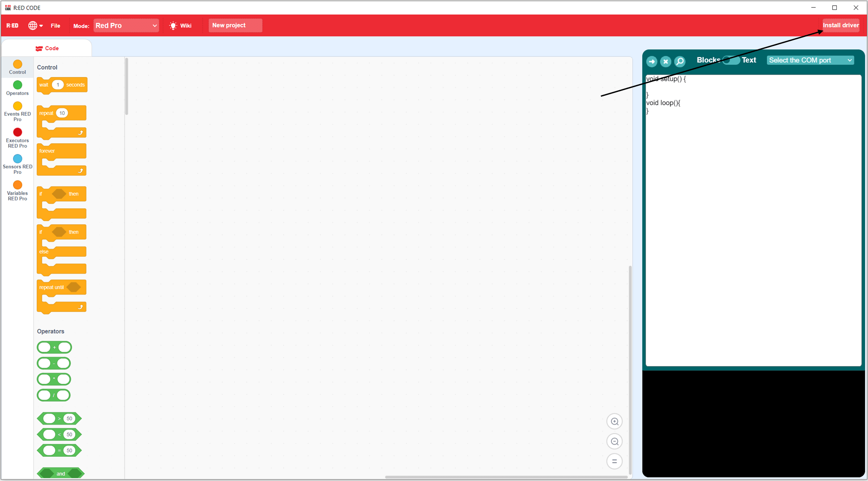The width and height of the screenshot is (868, 481).
Task: Click the zoom in button on the canvas
Action: pos(615,421)
